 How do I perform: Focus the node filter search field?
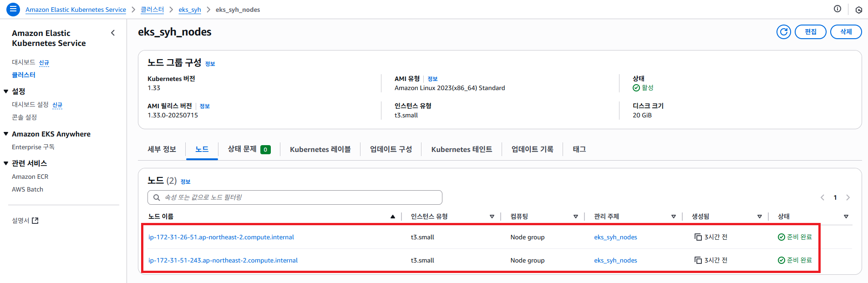coord(295,197)
